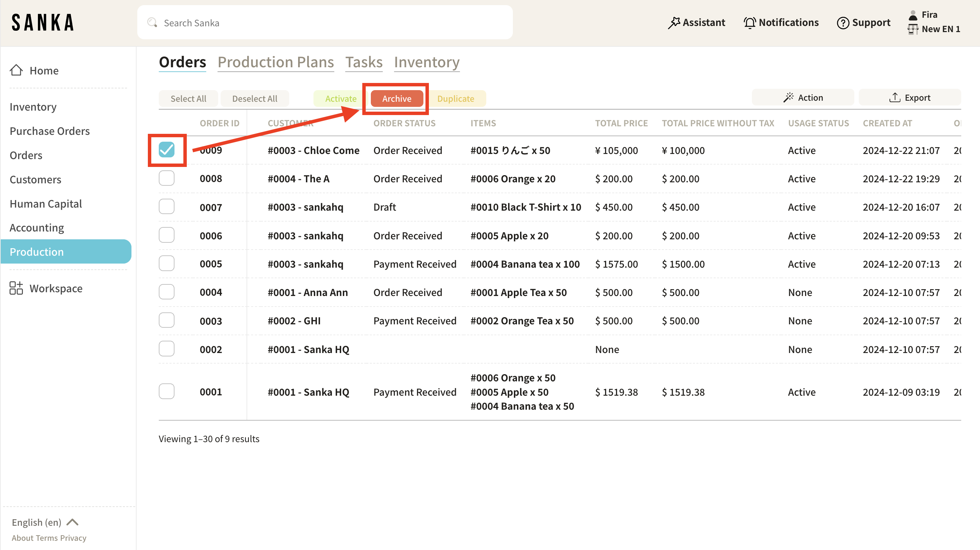Image resolution: width=980 pixels, height=550 pixels.
Task: Open Purchase Orders in the sidebar
Action: [x=50, y=131]
